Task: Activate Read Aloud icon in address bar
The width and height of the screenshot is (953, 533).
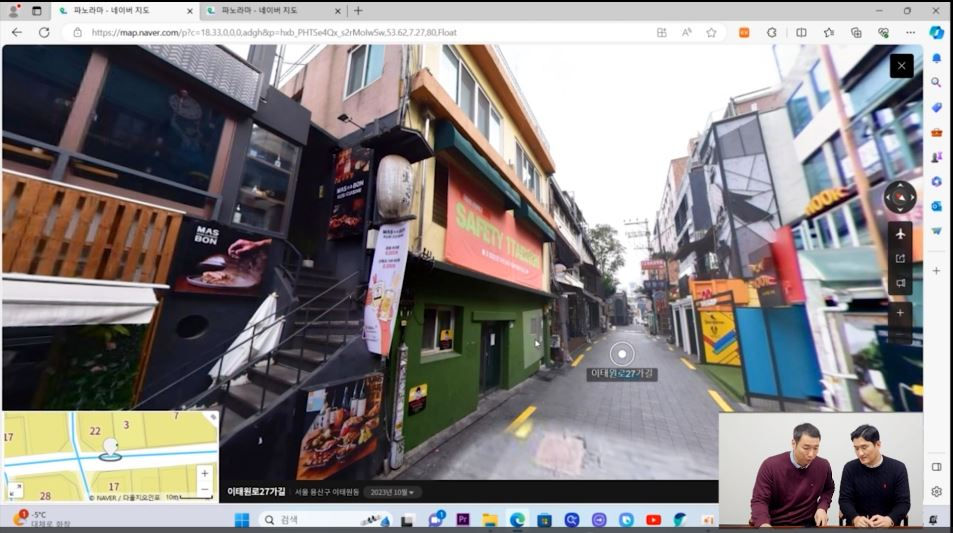Action: click(686, 33)
